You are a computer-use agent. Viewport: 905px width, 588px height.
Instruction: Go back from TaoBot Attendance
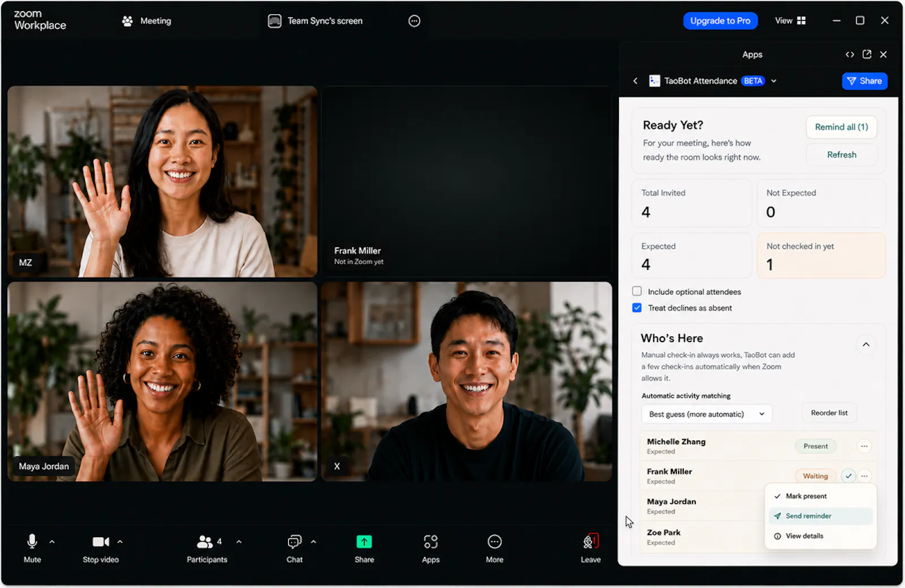[635, 81]
